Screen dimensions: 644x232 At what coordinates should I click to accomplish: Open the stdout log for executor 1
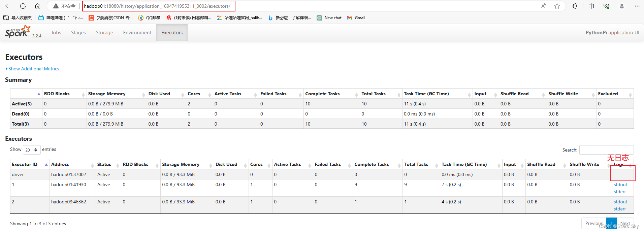point(620,185)
